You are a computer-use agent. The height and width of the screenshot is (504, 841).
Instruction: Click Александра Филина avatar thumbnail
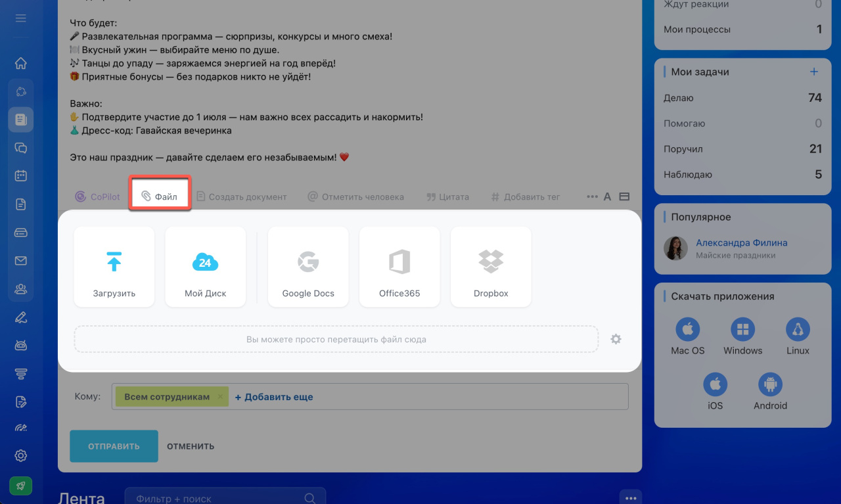tap(675, 248)
